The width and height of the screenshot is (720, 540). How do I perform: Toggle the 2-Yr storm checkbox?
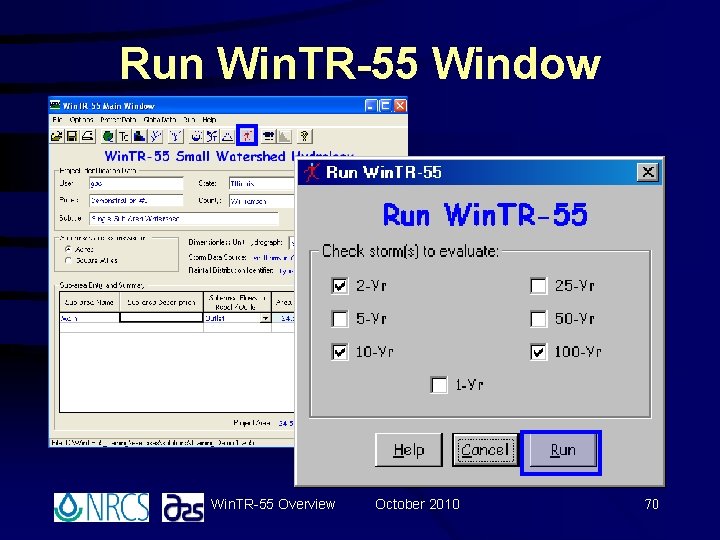click(339, 286)
